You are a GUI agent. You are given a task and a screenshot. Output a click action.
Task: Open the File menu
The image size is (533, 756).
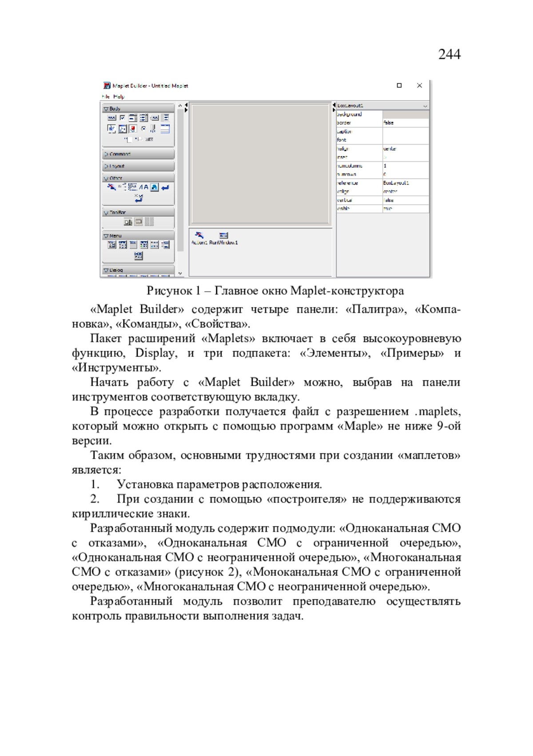pos(106,96)
